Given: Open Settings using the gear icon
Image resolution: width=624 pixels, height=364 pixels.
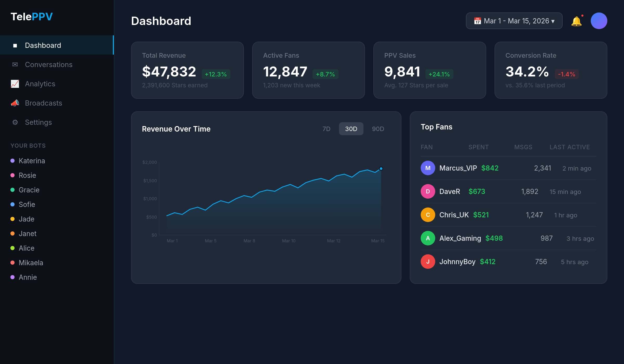Looking at the screenshot, I should pyautogui.click(x=15, y=122).
